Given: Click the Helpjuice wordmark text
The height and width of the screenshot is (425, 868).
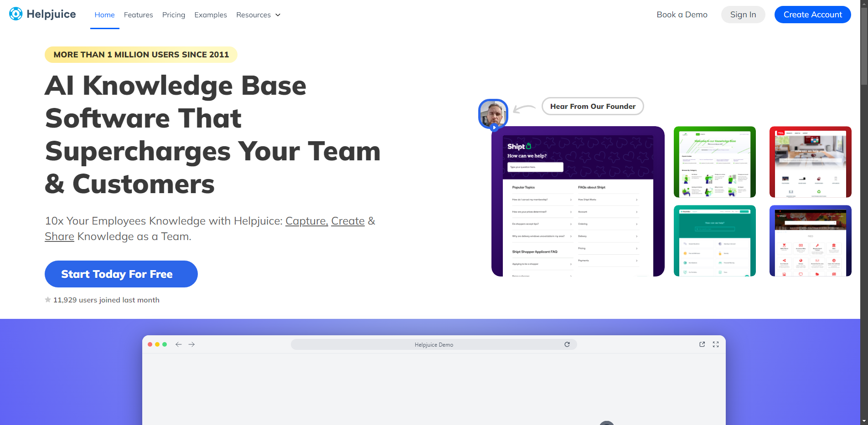Looking at the screenshot, I should pyautogui.click(x=52, y=14).
